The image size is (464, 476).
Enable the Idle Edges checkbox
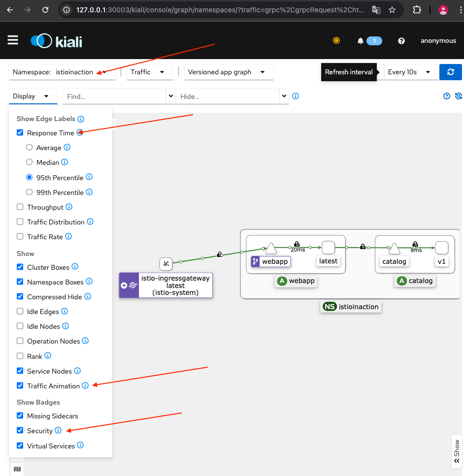coord(20,311)
